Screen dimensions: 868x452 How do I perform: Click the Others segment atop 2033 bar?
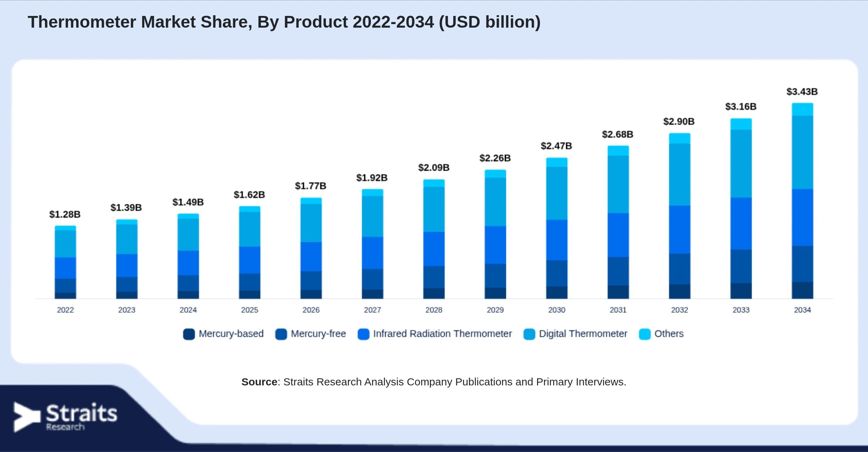(x=741, y=124)
